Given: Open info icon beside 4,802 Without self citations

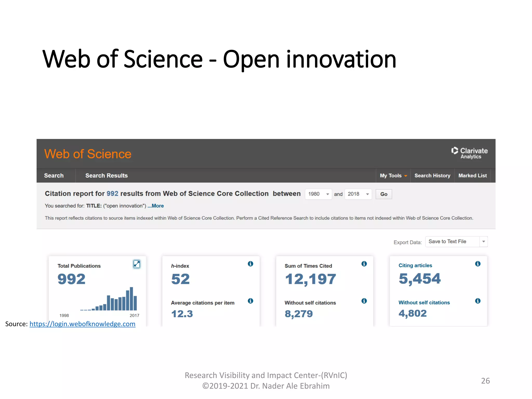Looking at the screenshot, I should tap(478, 301).
